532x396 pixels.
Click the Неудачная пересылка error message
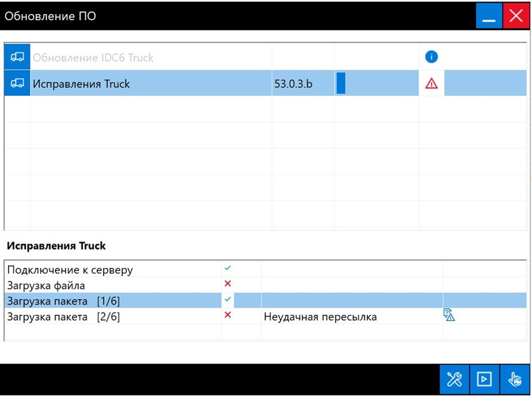click(x=321, y=317)
